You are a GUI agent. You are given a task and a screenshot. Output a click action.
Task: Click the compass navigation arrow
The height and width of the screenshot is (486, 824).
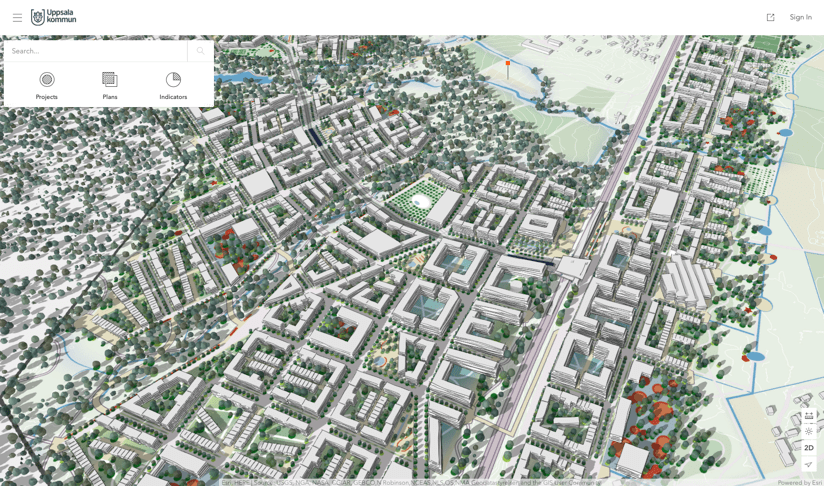pyautogui.click(x=809, y=464)
